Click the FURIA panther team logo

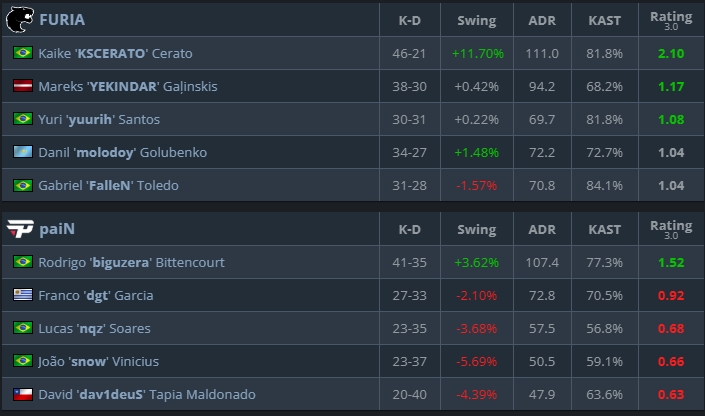[x=19, y=18]
